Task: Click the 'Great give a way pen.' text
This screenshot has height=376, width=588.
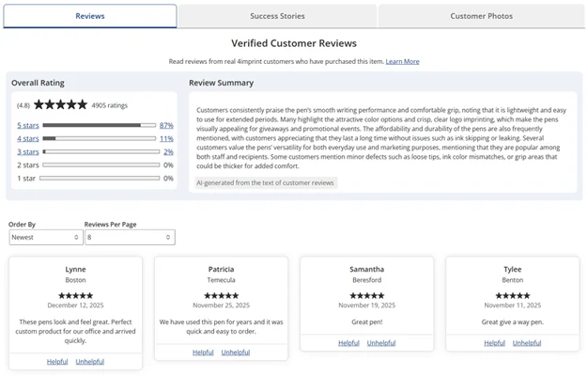Action: click(513, 322)
